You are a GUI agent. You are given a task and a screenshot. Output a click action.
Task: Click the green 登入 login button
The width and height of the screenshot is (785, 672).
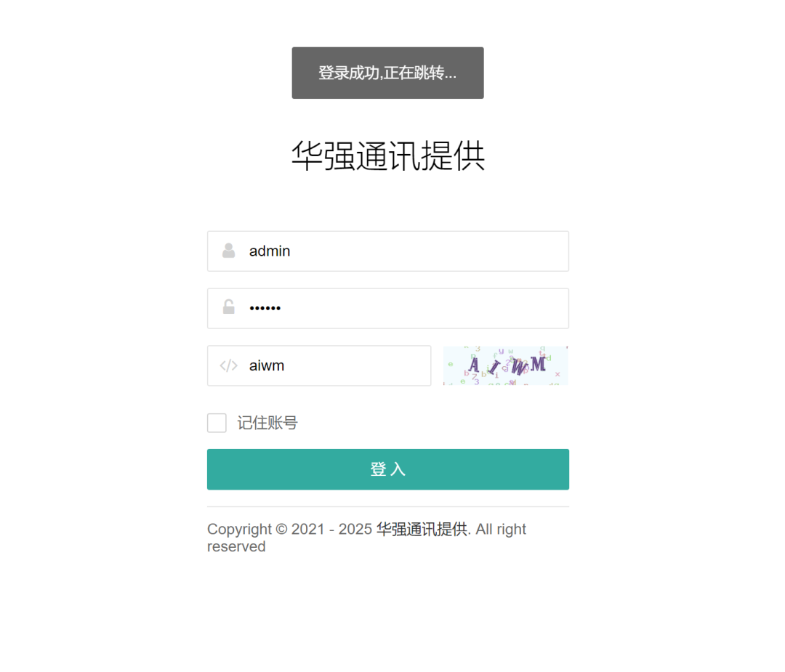click(388, 469)
